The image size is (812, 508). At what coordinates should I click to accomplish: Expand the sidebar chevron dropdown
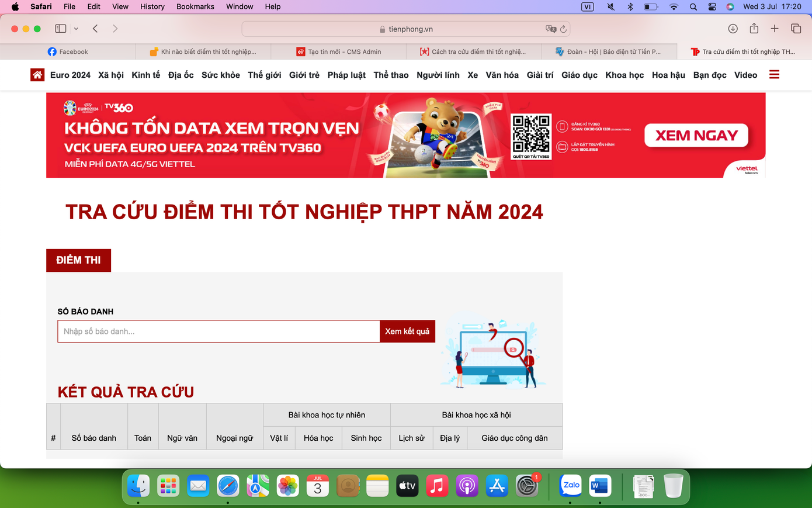coord(76,27)
